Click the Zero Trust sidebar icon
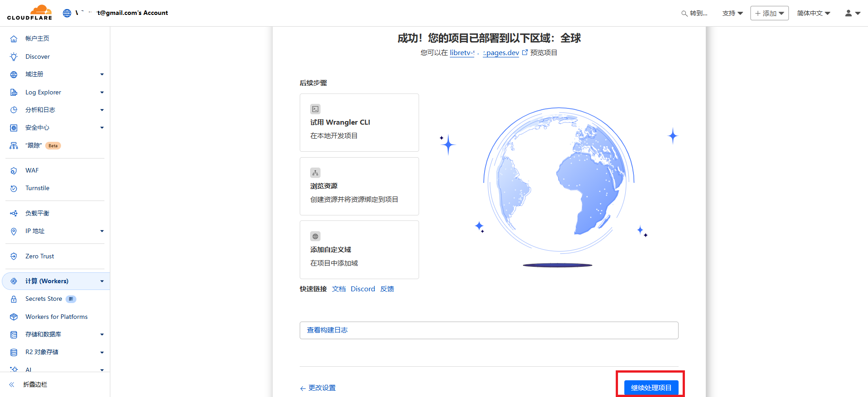Image resolution: width=868 pixels, height=397 pixels. 14,256
